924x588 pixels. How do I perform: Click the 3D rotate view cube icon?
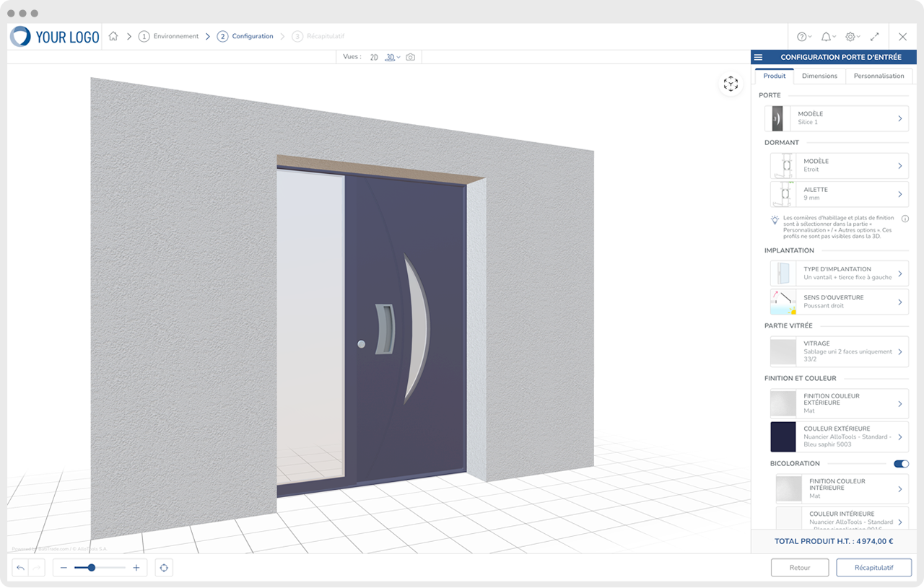[731, 84]
